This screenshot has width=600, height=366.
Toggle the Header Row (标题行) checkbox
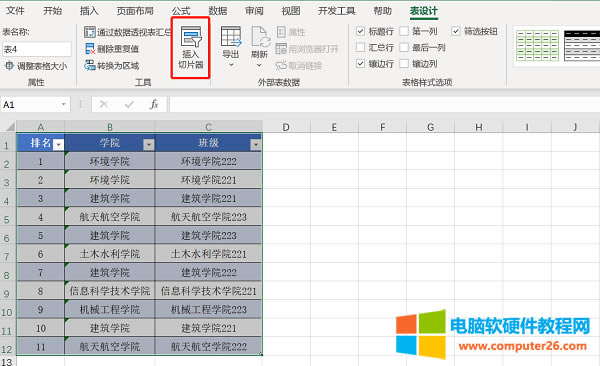pos(360,31)
